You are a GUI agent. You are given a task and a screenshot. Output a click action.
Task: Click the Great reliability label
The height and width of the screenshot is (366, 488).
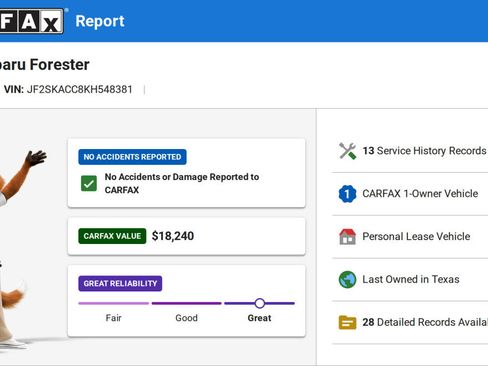(x=259, y=318)
